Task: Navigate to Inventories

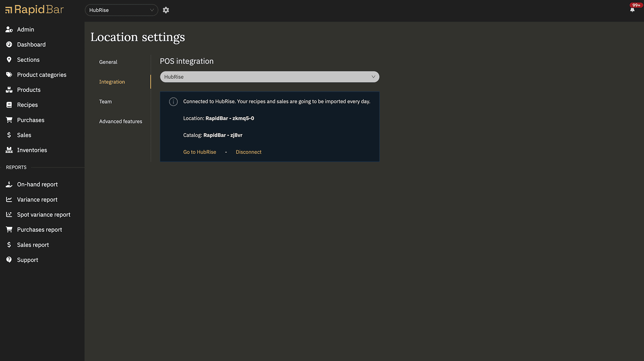Action: point(32,150)
